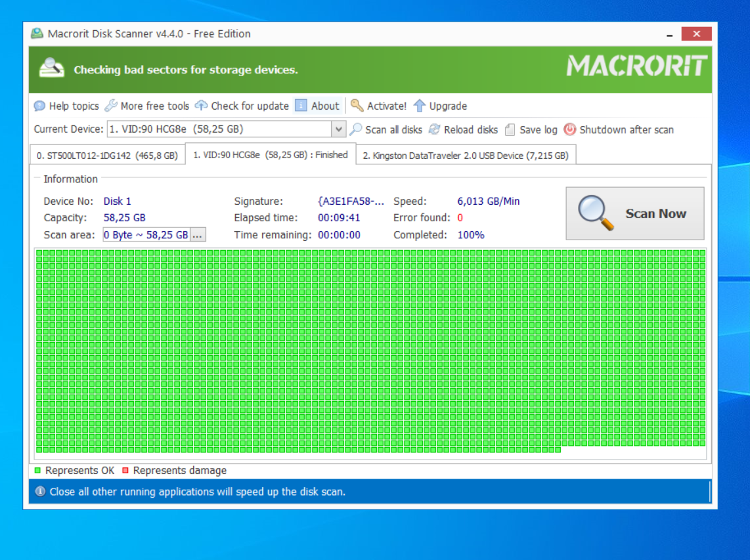
Task: Click the Disk 1 device number value
Action: (117, 202)
